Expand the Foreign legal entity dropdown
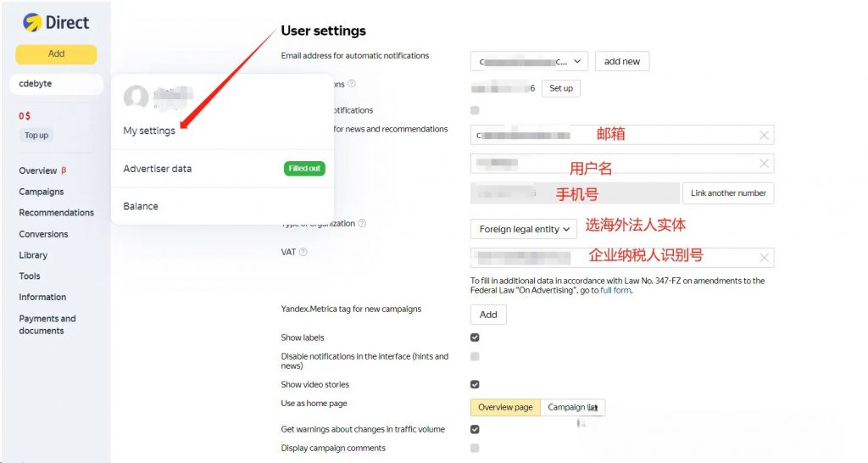The width and height of the screenshot is (868, 463). point(524,229)
